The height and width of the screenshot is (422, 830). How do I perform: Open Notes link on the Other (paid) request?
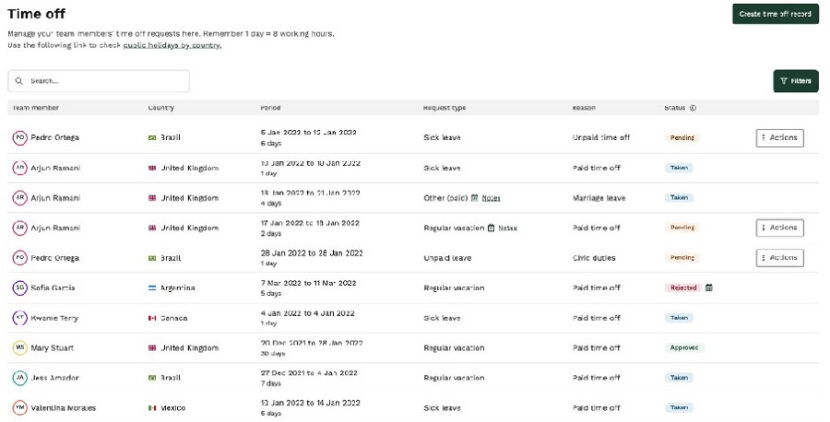pos(491,198)
